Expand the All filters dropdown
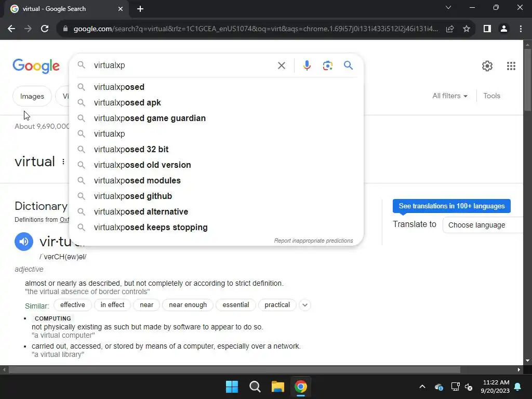The image size is (532, 399). [x=449, y=96]
